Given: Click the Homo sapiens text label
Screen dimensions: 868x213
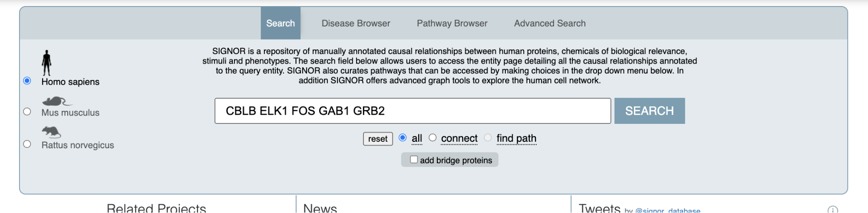Looking at the screenshot, I should (70, 82).
